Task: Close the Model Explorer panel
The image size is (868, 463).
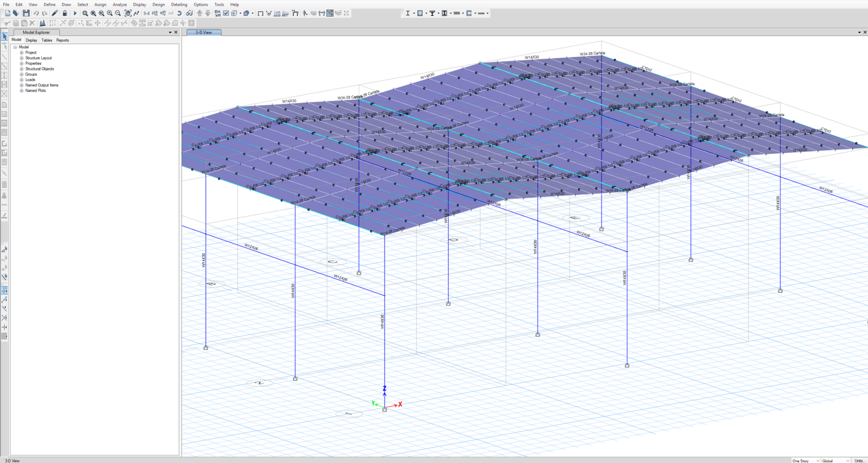Action: [x=176, y=33]
